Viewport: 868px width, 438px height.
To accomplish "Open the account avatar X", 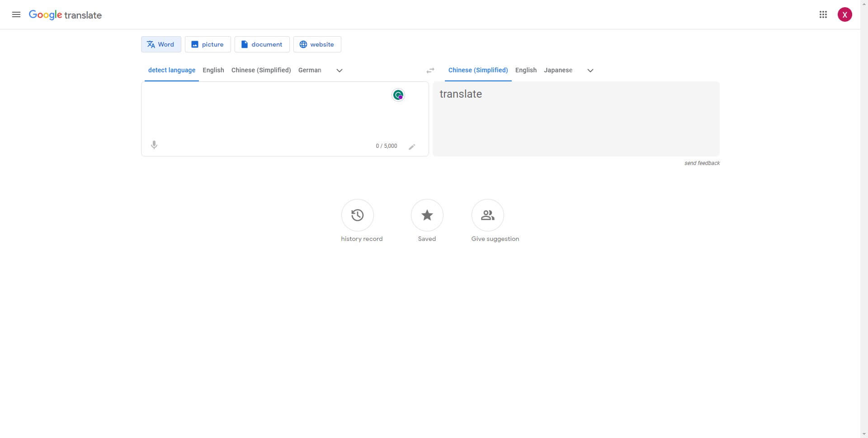I will [x=844, y=14].
